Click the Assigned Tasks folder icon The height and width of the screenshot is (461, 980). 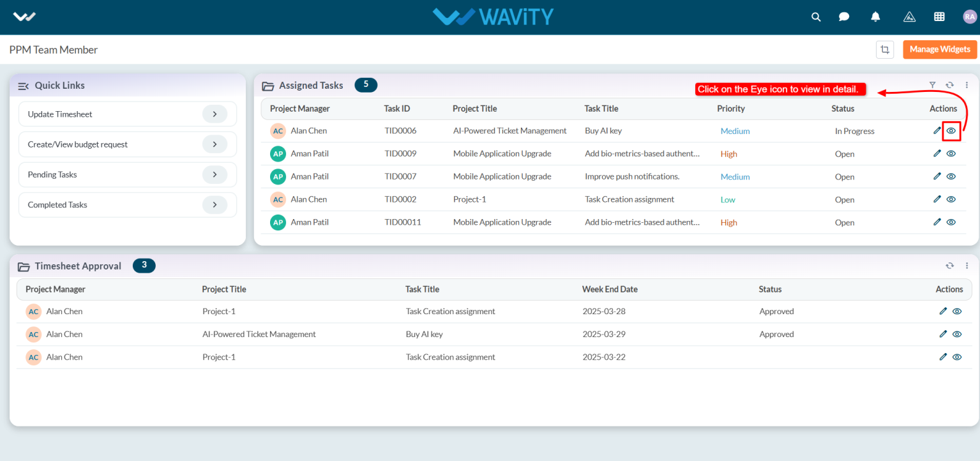click(268, 86)
